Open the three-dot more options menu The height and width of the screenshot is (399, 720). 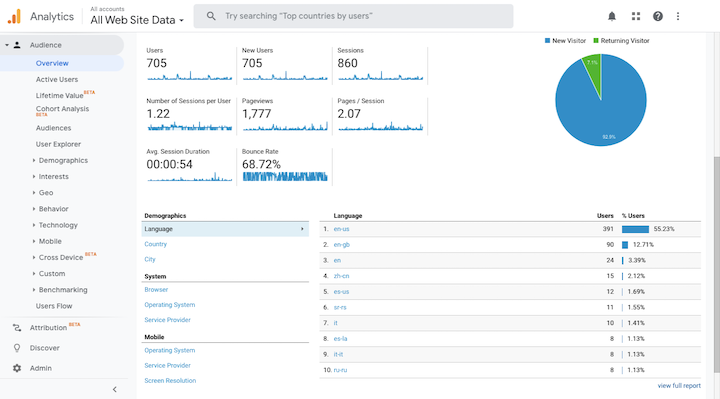pos(678,17)
